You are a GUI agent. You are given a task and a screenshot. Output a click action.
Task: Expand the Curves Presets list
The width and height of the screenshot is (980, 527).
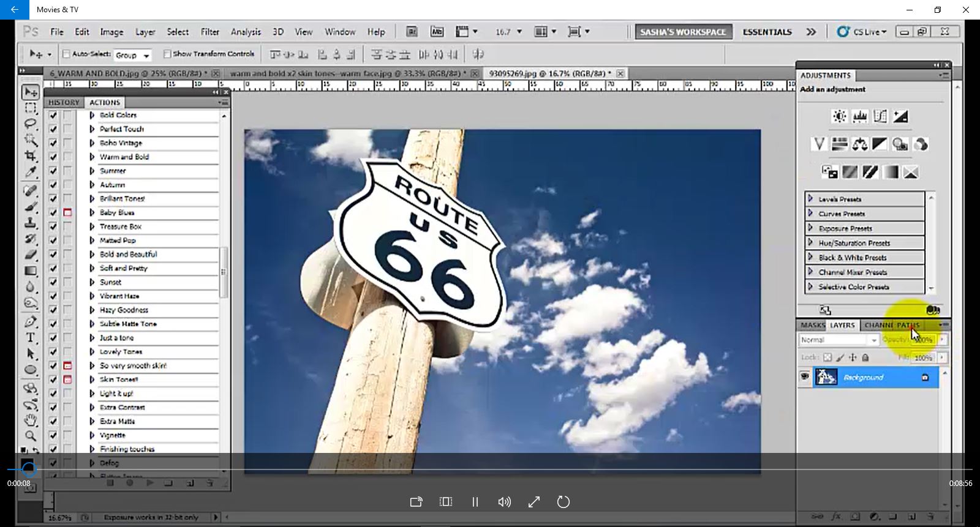click(x=810, y=214)
